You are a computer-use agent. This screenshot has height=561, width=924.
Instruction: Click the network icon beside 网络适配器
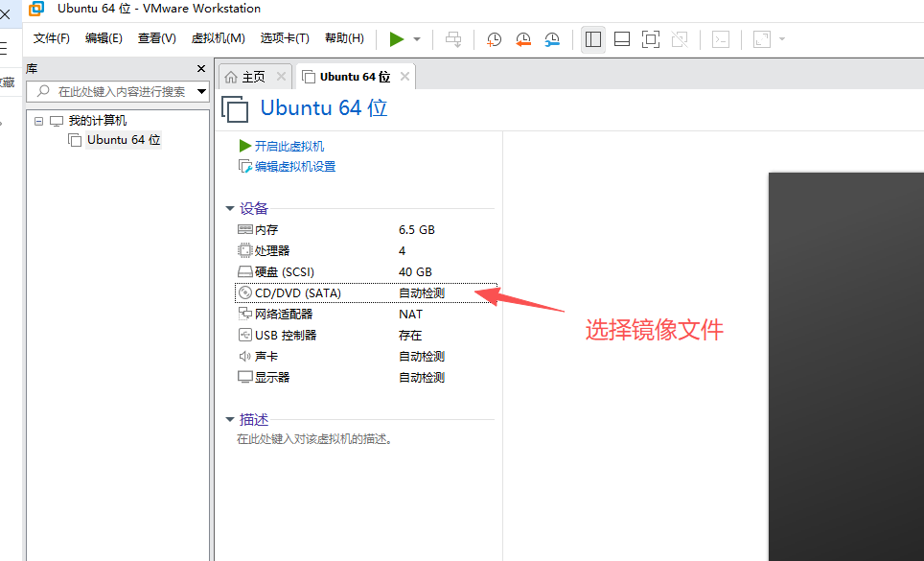(x=245, y=315)
